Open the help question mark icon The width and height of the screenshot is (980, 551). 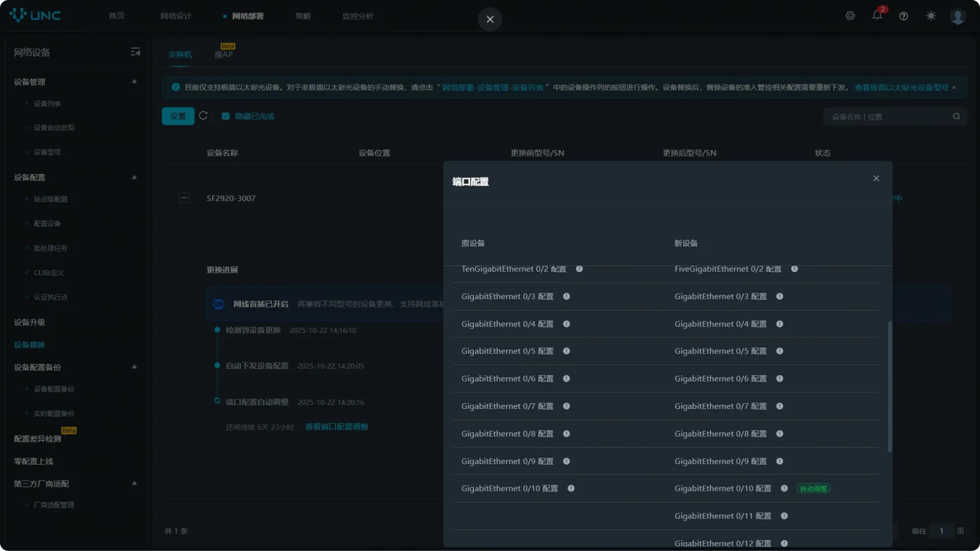point(904,16)
